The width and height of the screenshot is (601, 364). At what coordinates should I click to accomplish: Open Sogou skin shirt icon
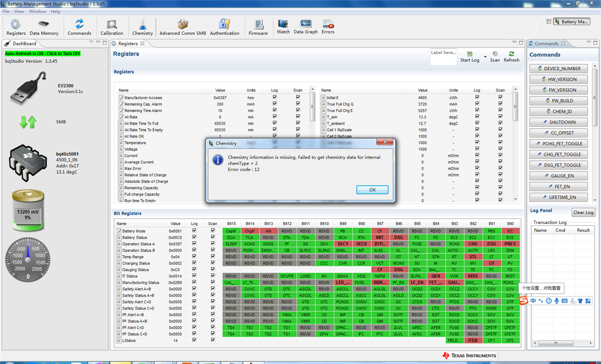[x=580, y=301]
